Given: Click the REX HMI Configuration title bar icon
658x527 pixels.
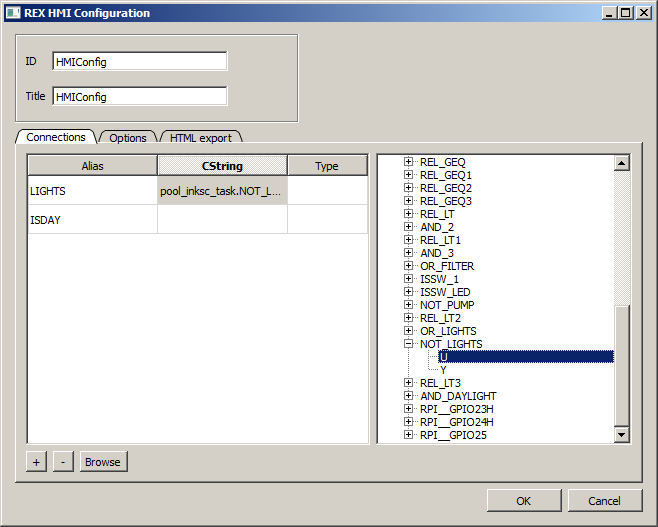Looking at the screenshot, I should tap(13, 13).
